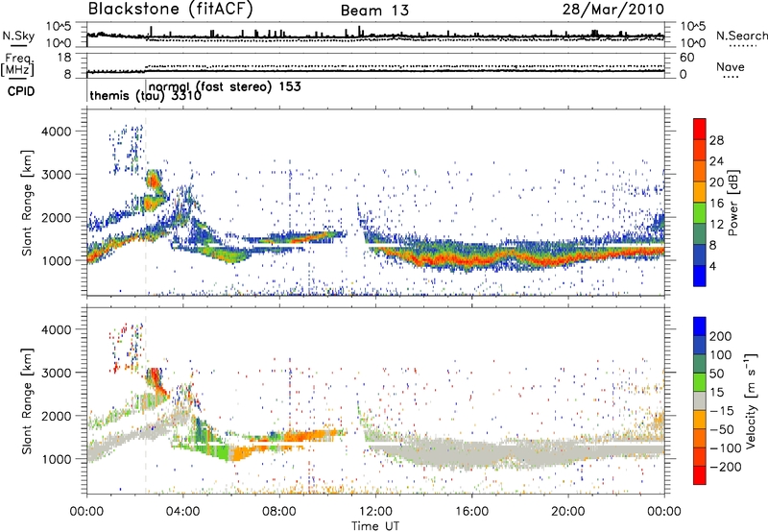Click the "18" frequency axis tick
This screenshot has width=768, height=532.
click(x=64, y=58)
